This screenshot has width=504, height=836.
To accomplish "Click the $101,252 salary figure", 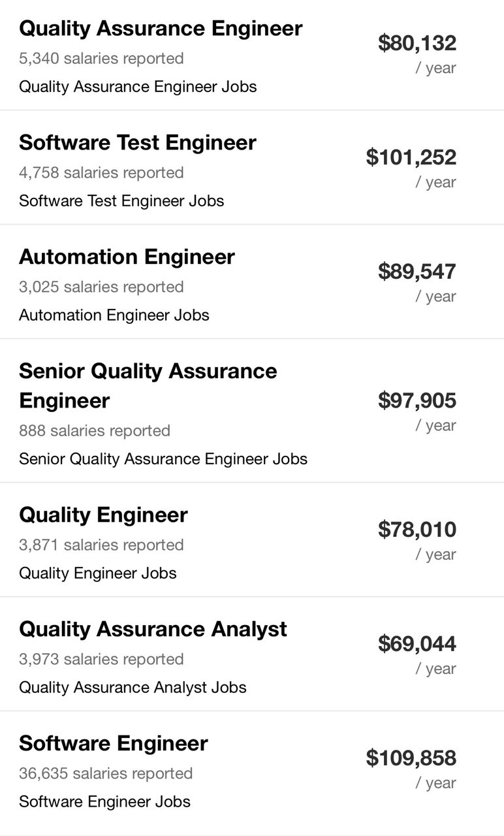I will pos(411,158).
